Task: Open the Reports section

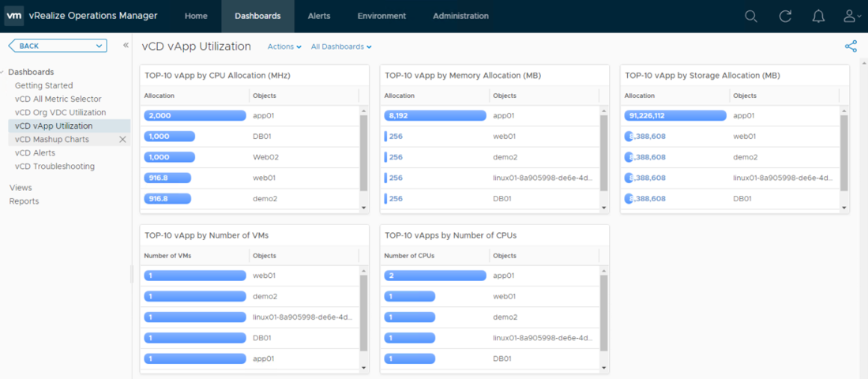Action: click(x=24, y=201)
